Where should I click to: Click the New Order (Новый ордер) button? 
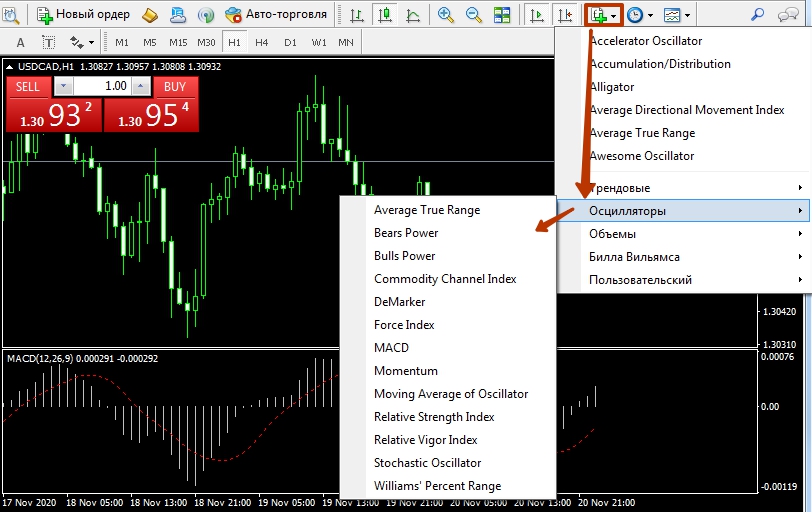click(83, 15)
